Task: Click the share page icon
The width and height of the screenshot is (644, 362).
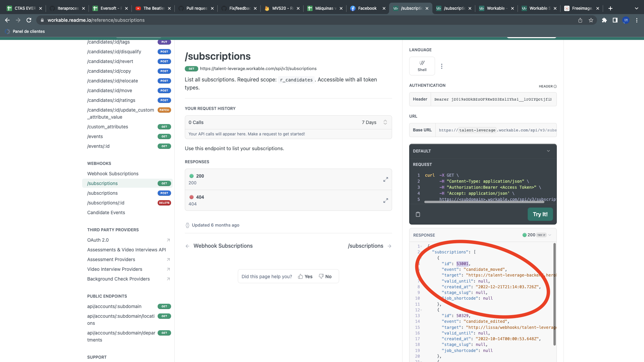Action: coord(580,20)
